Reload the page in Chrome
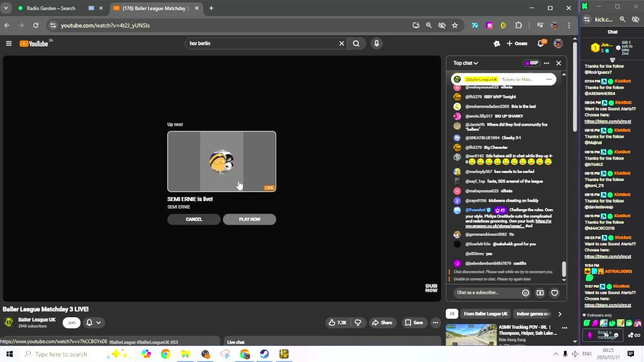This screenshot has width=644, height=362. click(36, 25)
